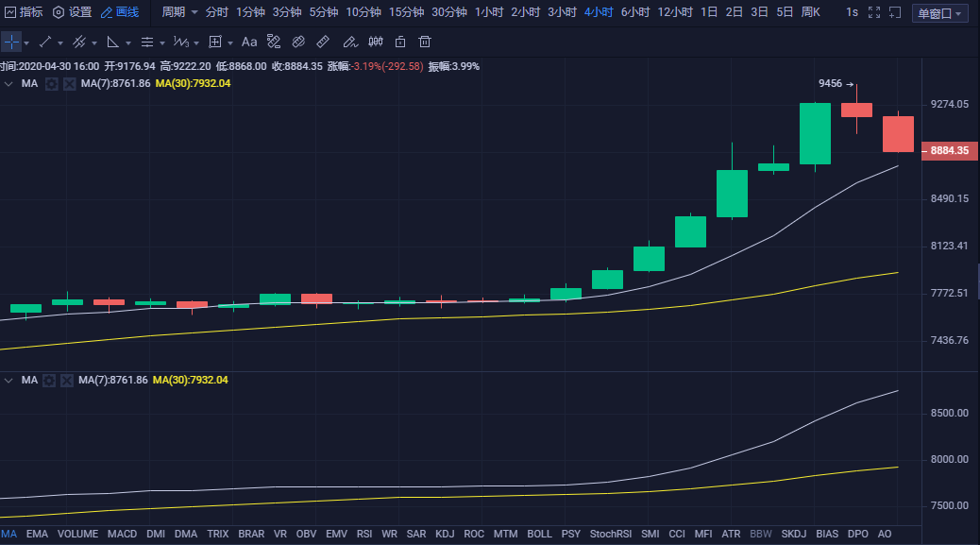
Task: Click the screenshot capture icon
Action: click(895, 12)
